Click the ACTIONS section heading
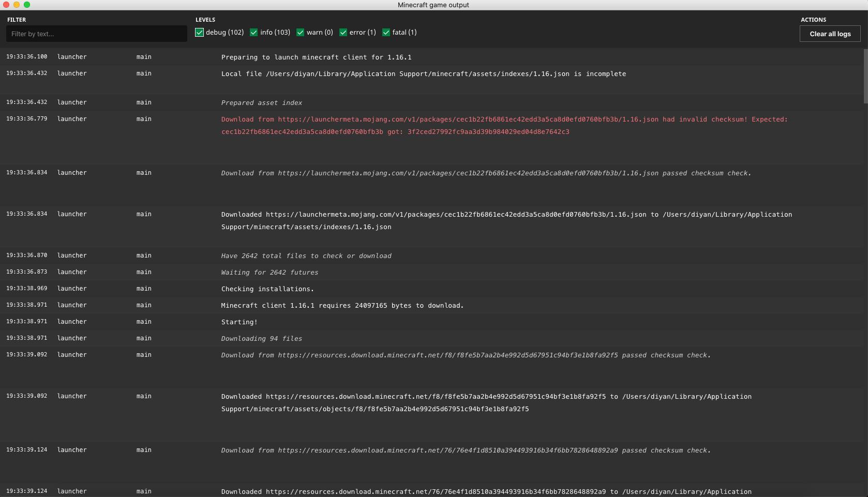This screenshot has width=868, height=497. 813,20
